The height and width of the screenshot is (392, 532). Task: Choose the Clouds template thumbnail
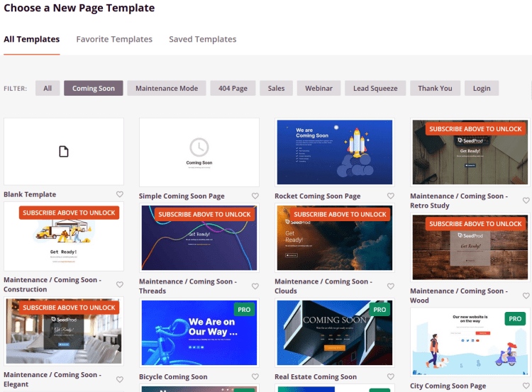335,237
